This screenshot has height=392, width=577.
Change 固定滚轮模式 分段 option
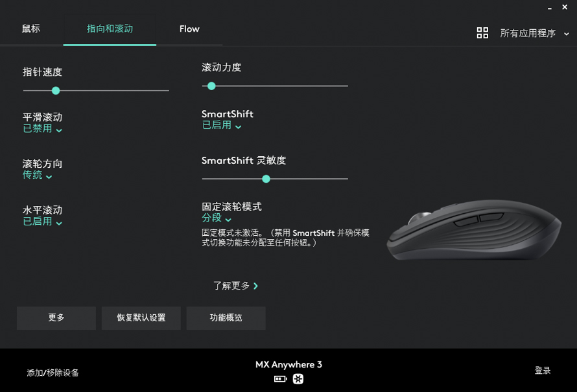coord(217,218)
